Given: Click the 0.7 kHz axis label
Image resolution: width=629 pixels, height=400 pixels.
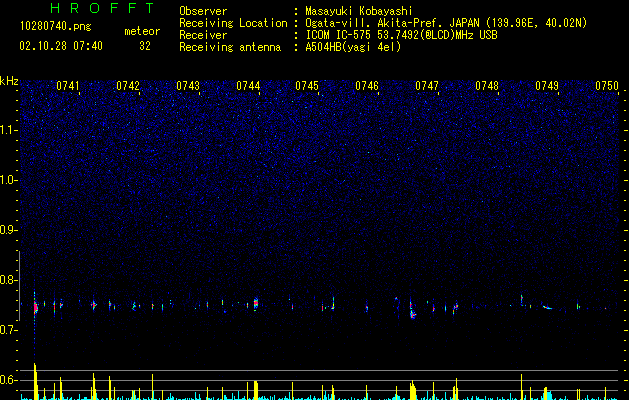Looking at the screenshot, I should 8,330.
